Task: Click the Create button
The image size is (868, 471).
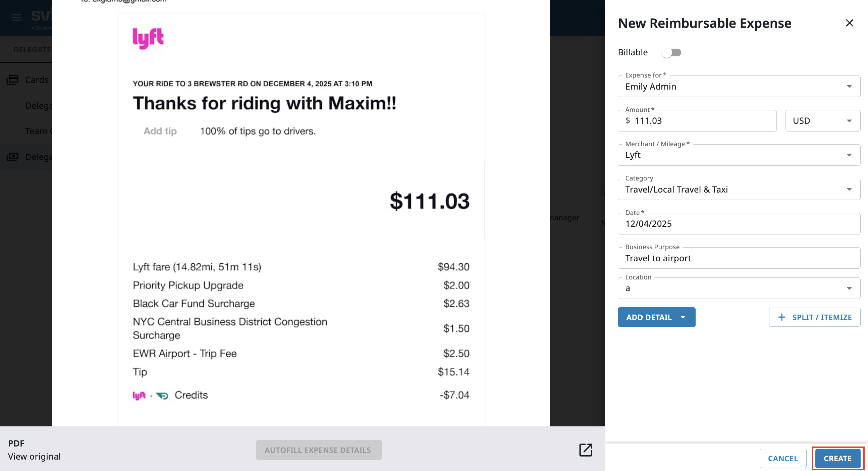Action: click(x=837, y=459)
